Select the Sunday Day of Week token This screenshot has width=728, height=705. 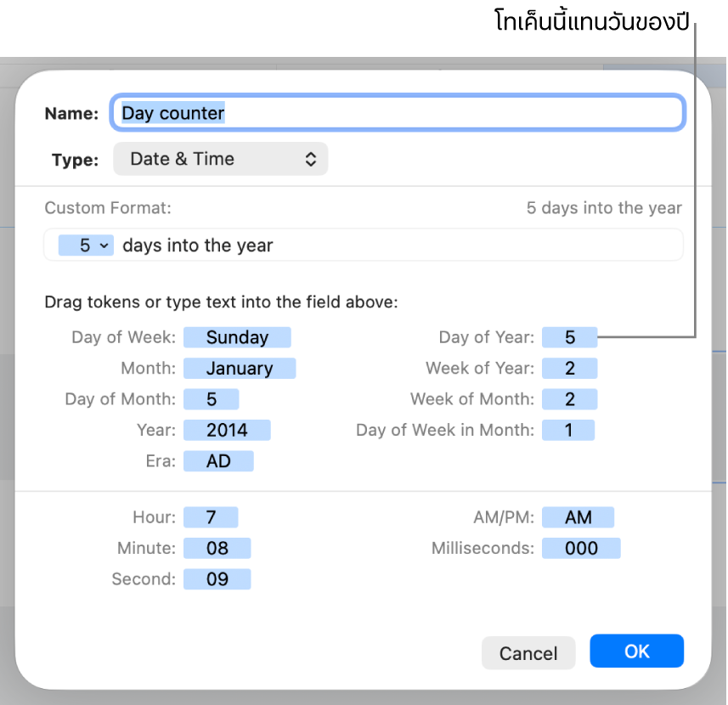(x=237, y=337)
